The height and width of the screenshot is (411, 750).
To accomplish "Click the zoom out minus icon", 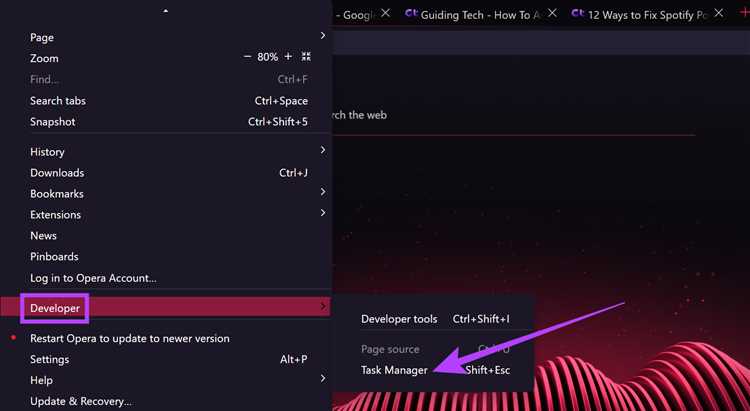I will [248, 57].
